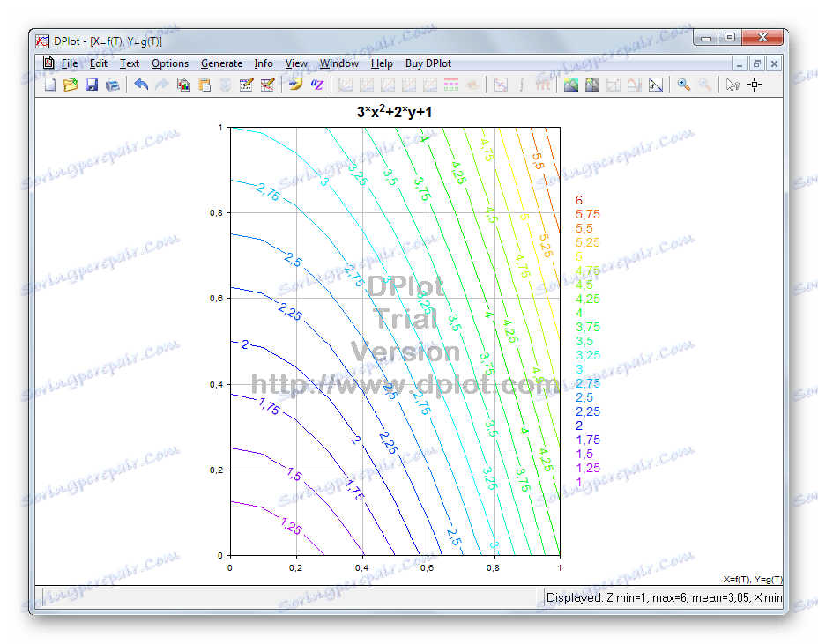818x644 pixels.
Task: Click the greyed f(n) function icon
Action: point(543,85)
